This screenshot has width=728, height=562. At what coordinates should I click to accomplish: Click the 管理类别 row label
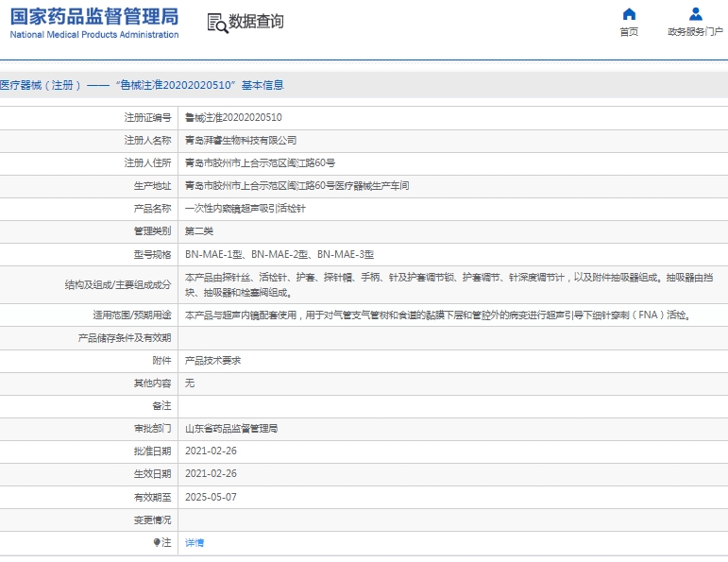(x=152, y=231)
